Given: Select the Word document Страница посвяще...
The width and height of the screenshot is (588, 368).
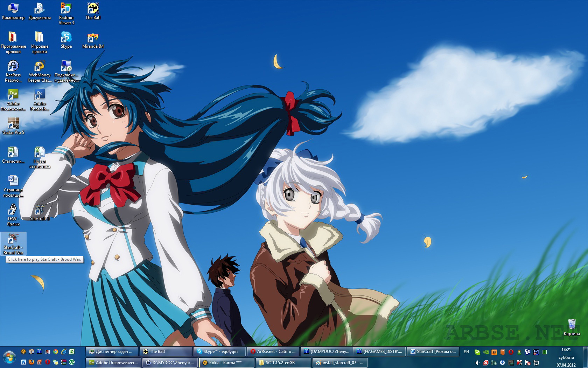Looking at the screenshot, I should coord(13,186).
